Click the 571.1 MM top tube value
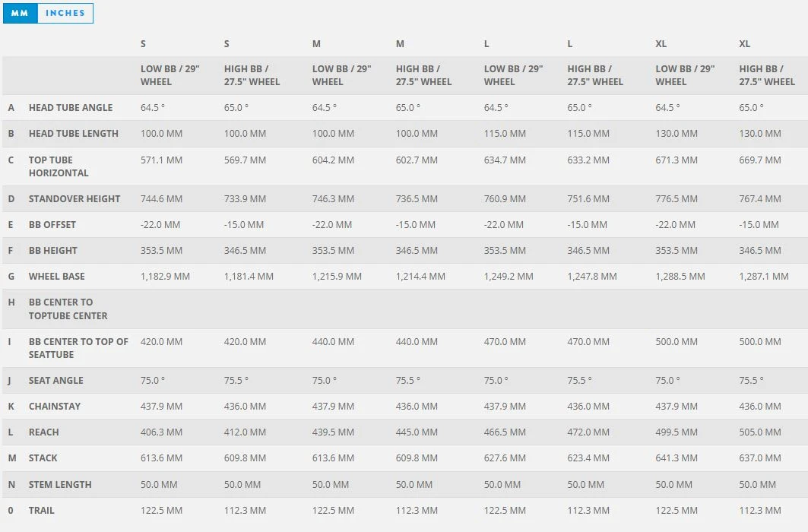808x532 pixels. coord(162,160)
